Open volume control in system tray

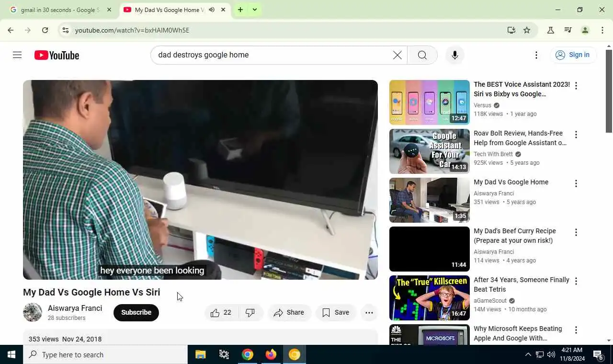(x=551, y=354)
